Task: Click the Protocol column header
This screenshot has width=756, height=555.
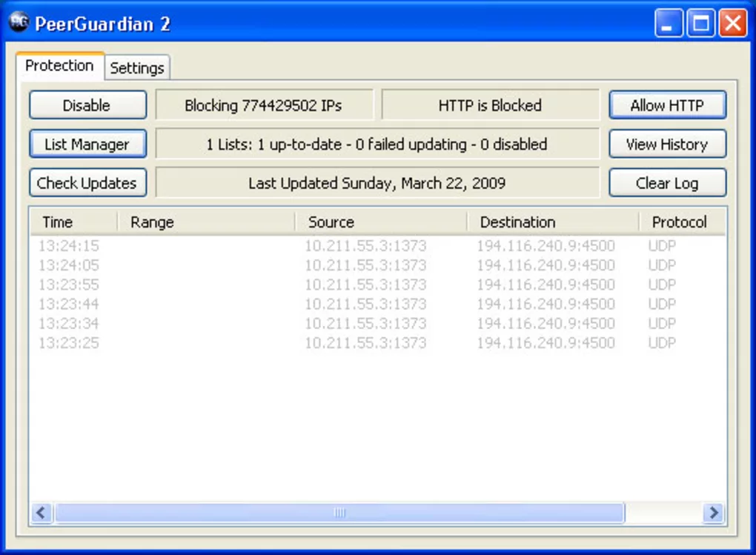Action: tap(682, 222)
